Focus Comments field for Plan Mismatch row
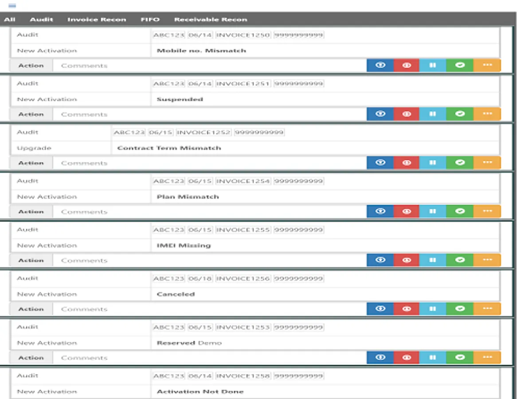The image size is (532, 399). point(210,212)
